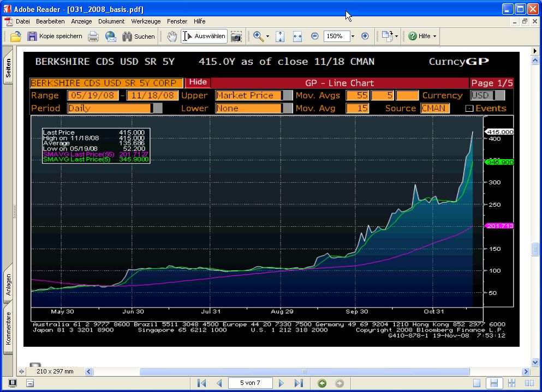Click the Print icon in the toolbar
Image resolution: width=542 pixels, height=392 pixels.
pyautogui.click(x=94, y=37)
